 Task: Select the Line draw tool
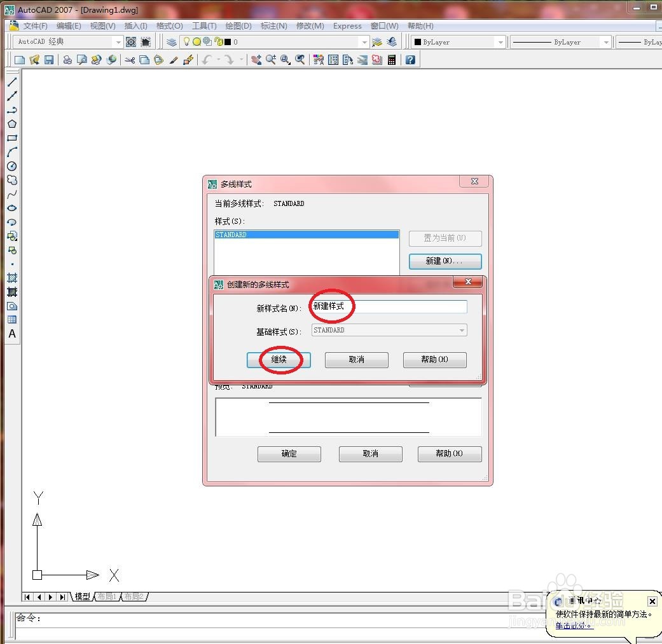(x=12, y=82)
